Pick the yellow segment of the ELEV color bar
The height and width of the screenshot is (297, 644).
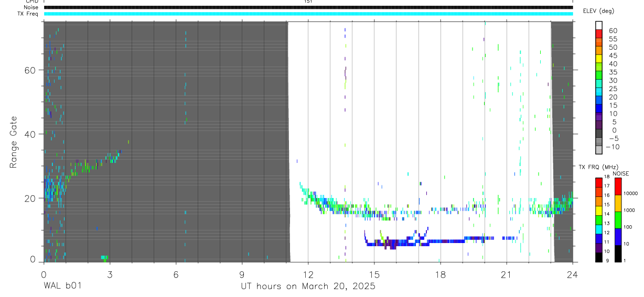[x=599, y=58]
